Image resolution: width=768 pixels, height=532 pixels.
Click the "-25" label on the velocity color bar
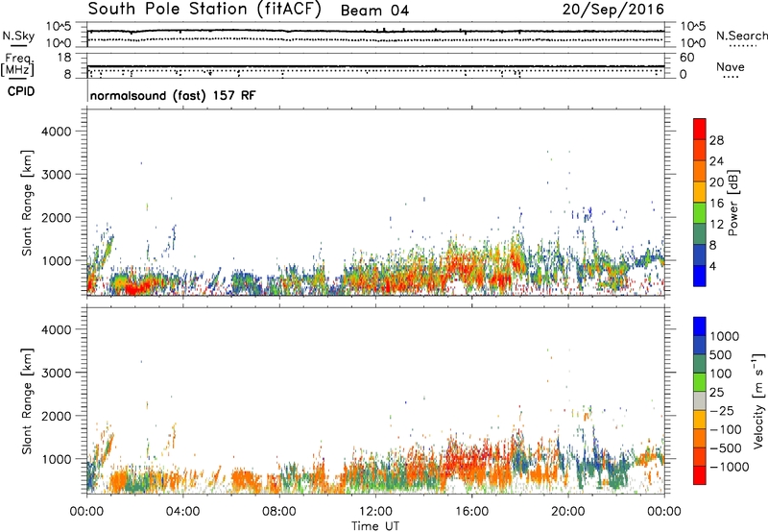point(722,410)
